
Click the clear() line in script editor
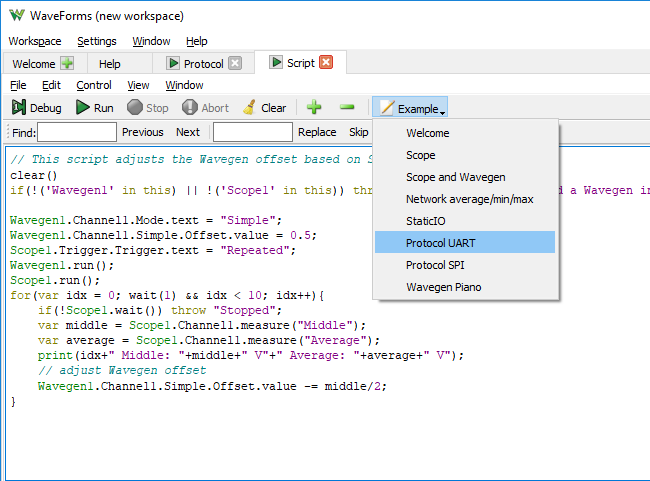[34, 175]
